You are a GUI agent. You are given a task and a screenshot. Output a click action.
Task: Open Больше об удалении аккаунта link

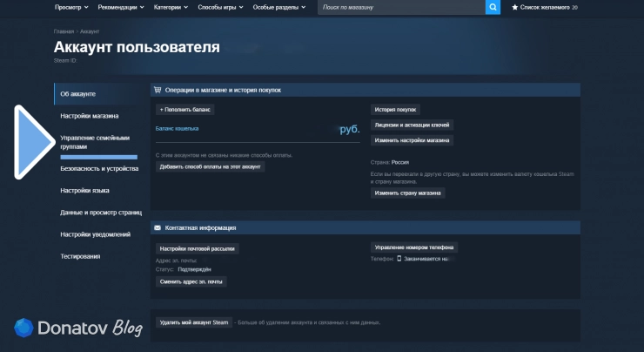pyautogui.click(x=309, y=322)
